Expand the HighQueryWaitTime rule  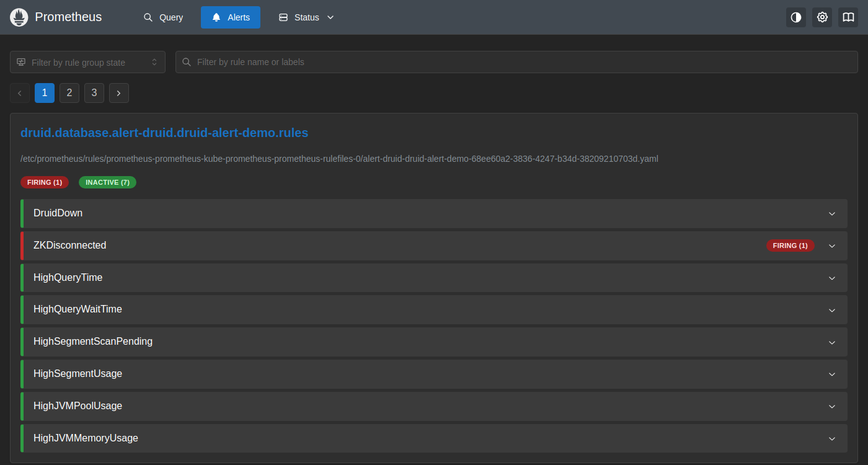(434, 309)
